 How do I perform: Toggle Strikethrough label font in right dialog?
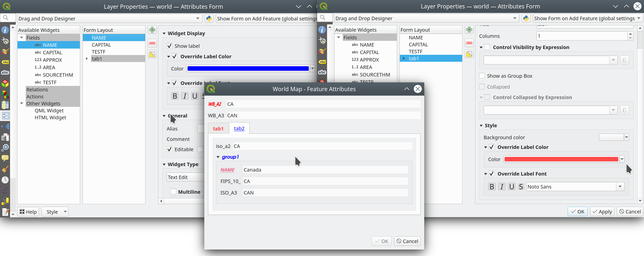point(521,187)
